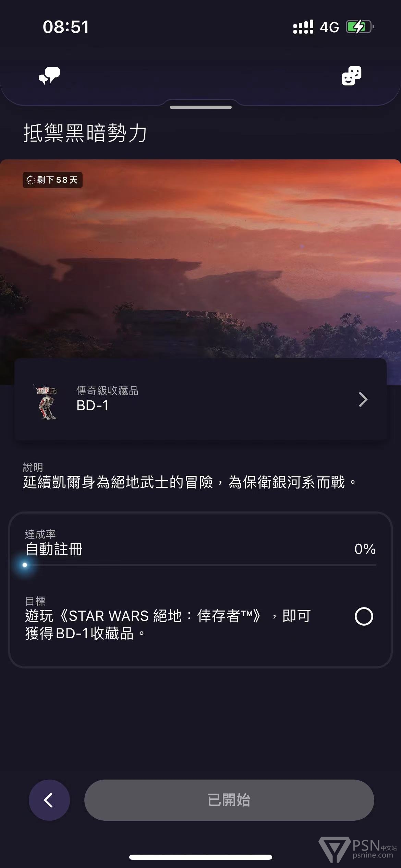The width and height of the screenshot is (401, 868).
Task: Tap the 自動註冊 completion rate row
Action: [200, 549]
